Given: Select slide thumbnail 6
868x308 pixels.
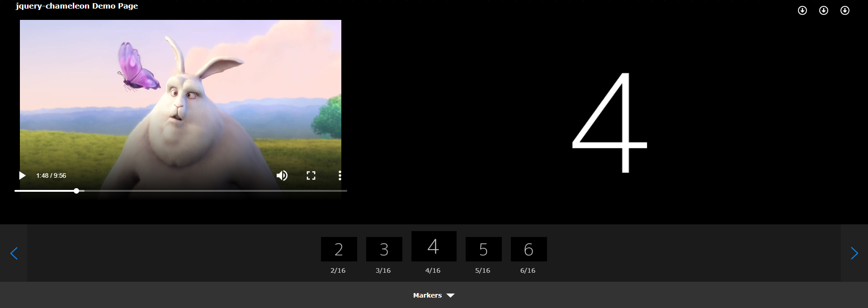Looking at the screenshot, I should (529, 249).
